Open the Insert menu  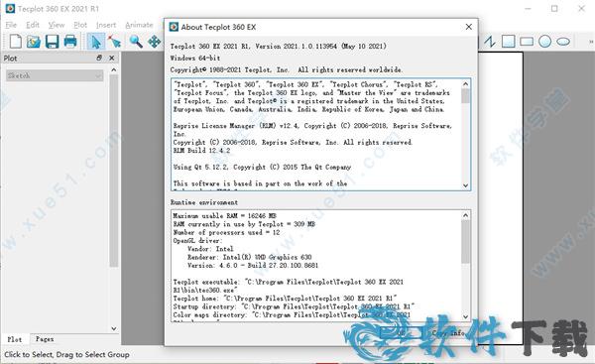click(x=106, y=25)
